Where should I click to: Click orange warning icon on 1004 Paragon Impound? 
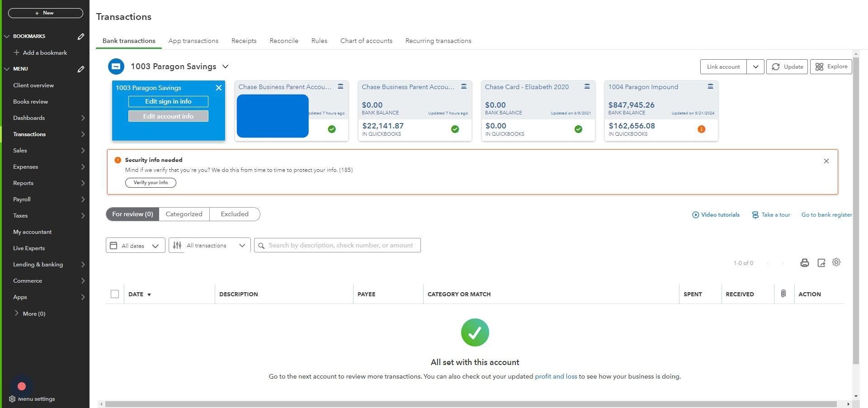702,129
